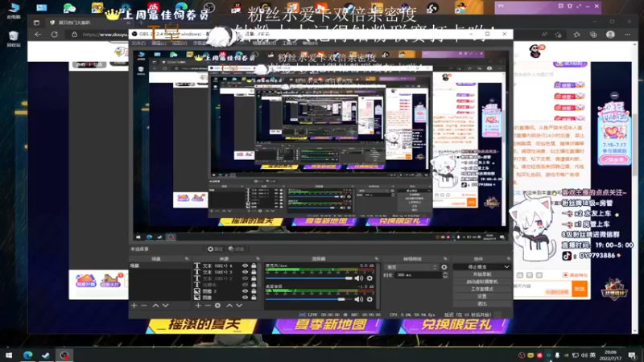The height and width of the screenshot is (362, 644).
Task: Refresh the Douyu page in Edge
Action: (54, 35)
